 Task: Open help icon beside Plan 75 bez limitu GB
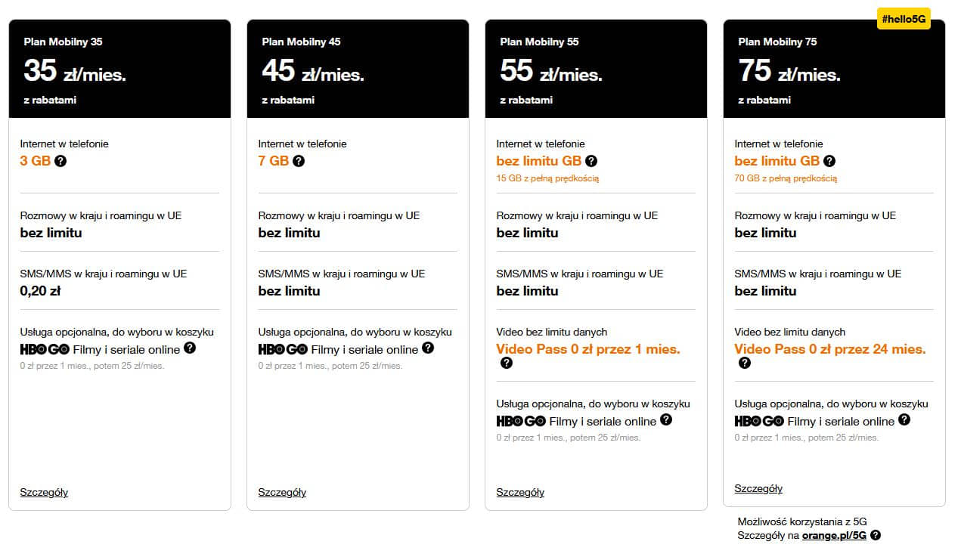[829, 161]
